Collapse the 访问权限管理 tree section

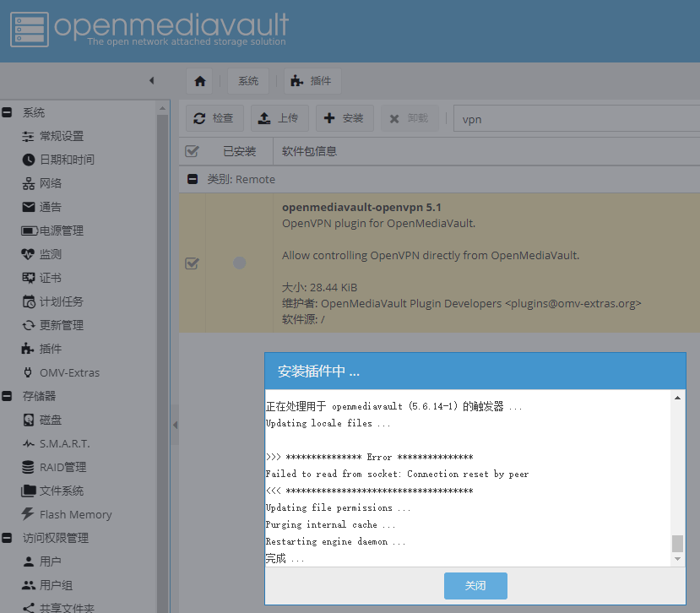click(7, 538)
